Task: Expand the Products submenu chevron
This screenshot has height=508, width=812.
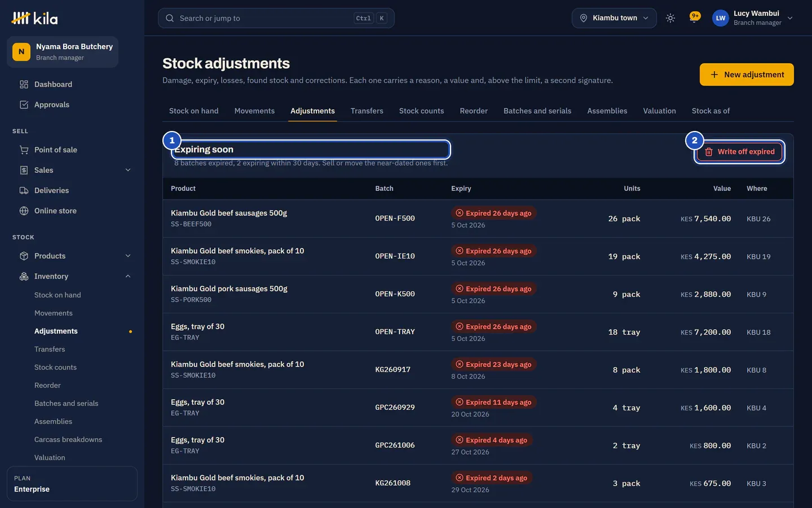Action: pos(128,256)
